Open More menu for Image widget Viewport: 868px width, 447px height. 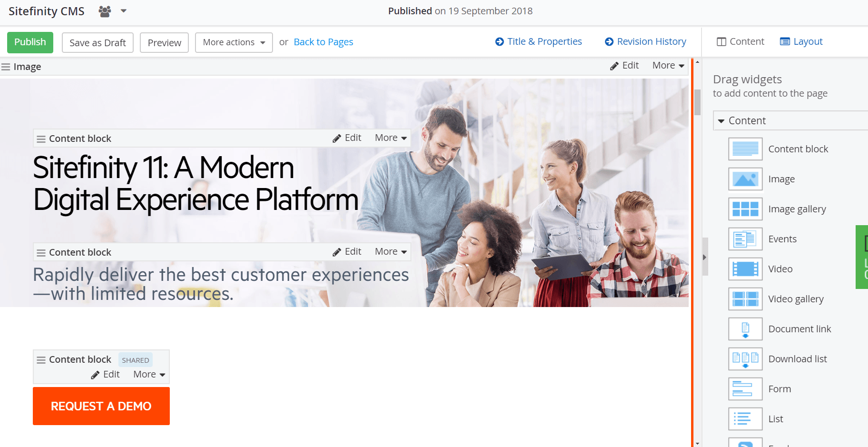668,66
